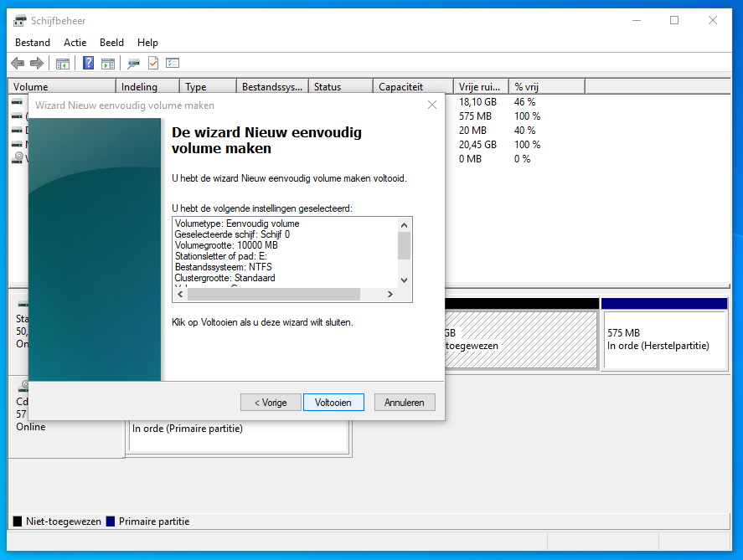This screenshot has height=560, width=743.
Task: Open the Beeld menu
Action: point(111,43)
